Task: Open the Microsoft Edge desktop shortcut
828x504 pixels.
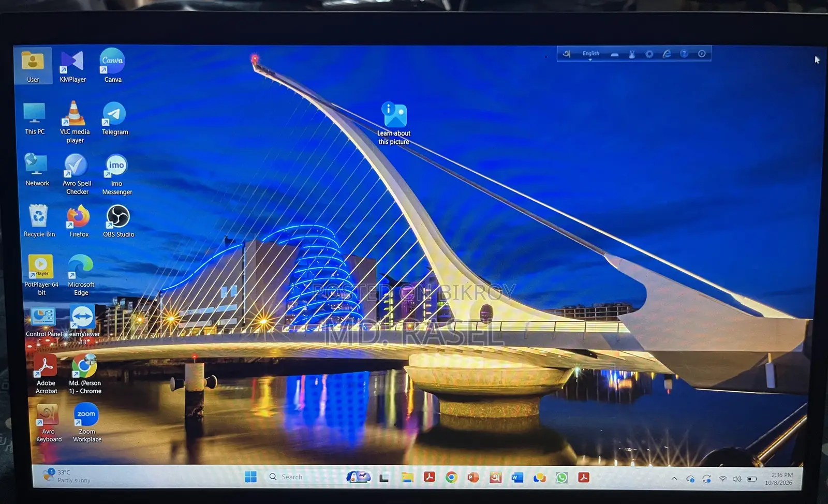Action: pos(81,275)
